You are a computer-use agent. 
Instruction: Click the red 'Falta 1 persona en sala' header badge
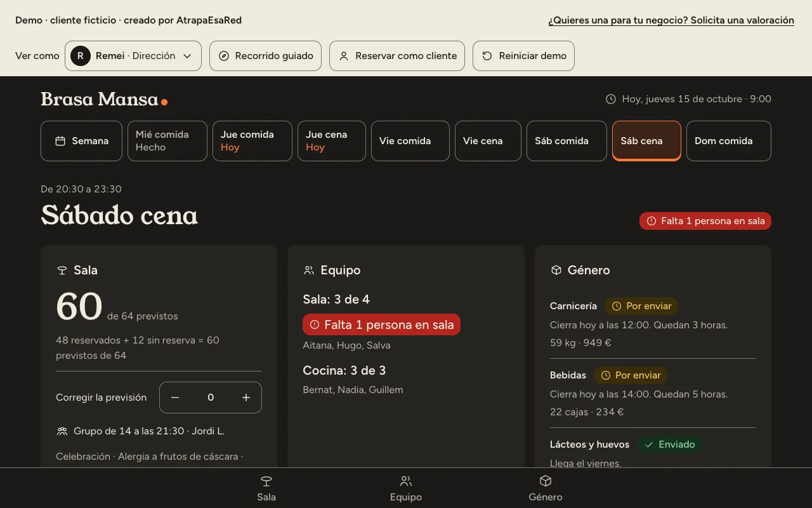point(705,221)
